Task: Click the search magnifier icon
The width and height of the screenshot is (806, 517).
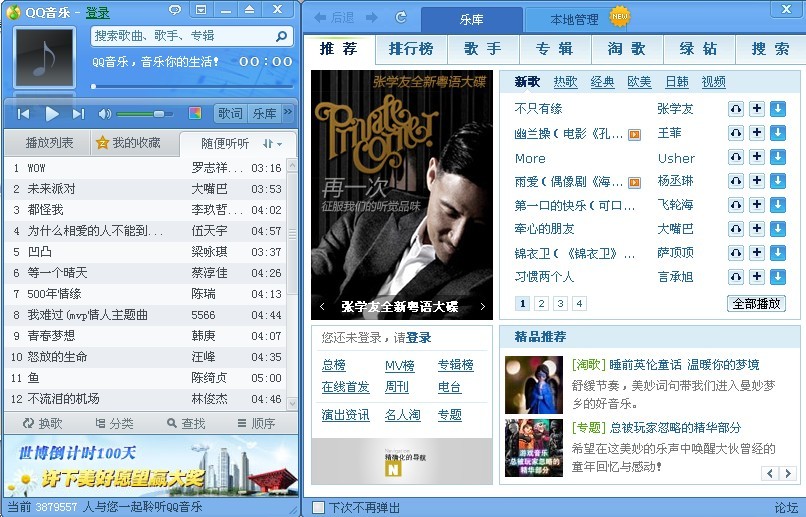Action: [x=283, y=36]
